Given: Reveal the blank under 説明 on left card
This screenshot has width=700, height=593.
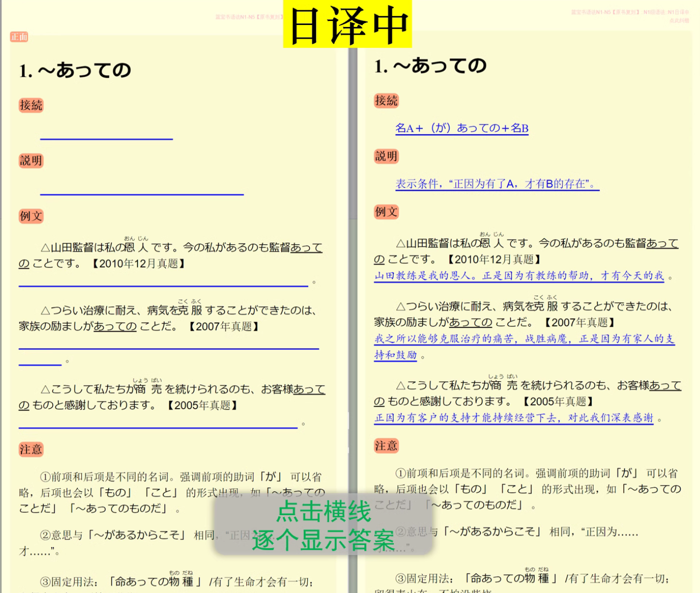Looking at the screenshot, I should pyautogui.click(x=142, y=194).
